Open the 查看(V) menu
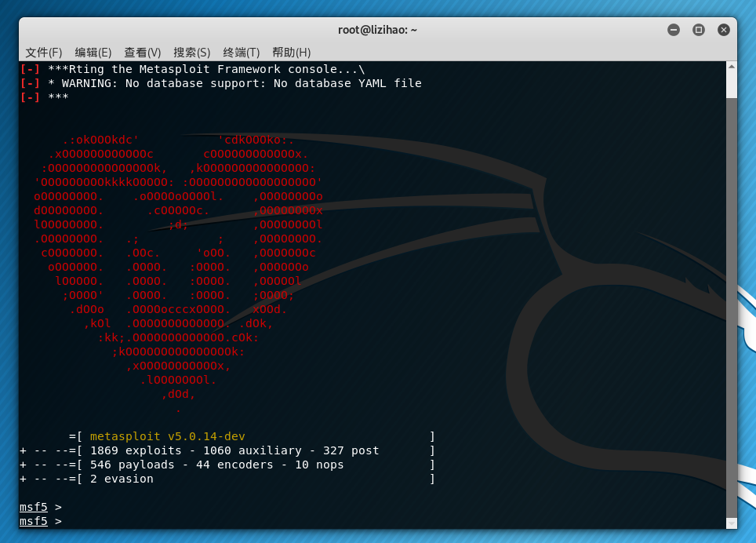 (142, 52)
